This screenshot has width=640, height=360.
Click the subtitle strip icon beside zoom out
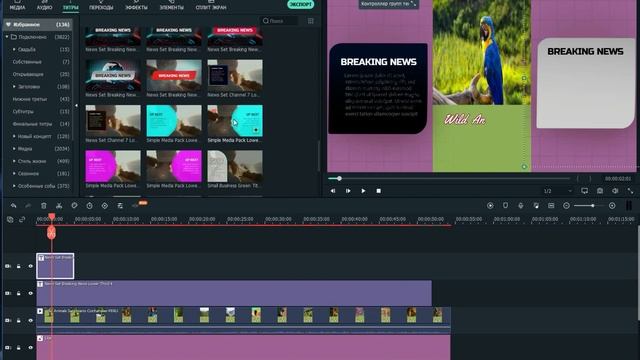(551, 206)
